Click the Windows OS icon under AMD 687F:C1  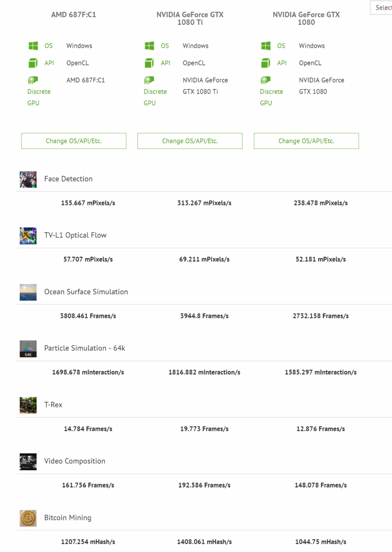tap(33, 46)
